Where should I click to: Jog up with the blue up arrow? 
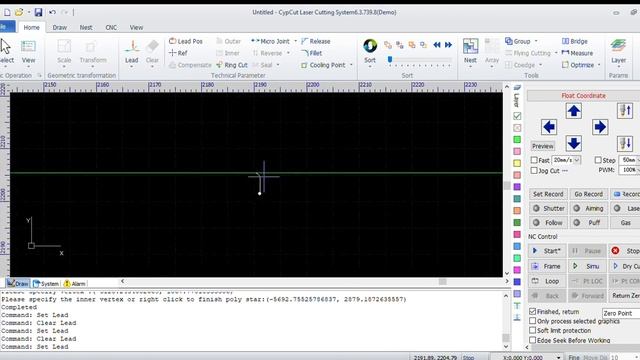tap(573, 111)
